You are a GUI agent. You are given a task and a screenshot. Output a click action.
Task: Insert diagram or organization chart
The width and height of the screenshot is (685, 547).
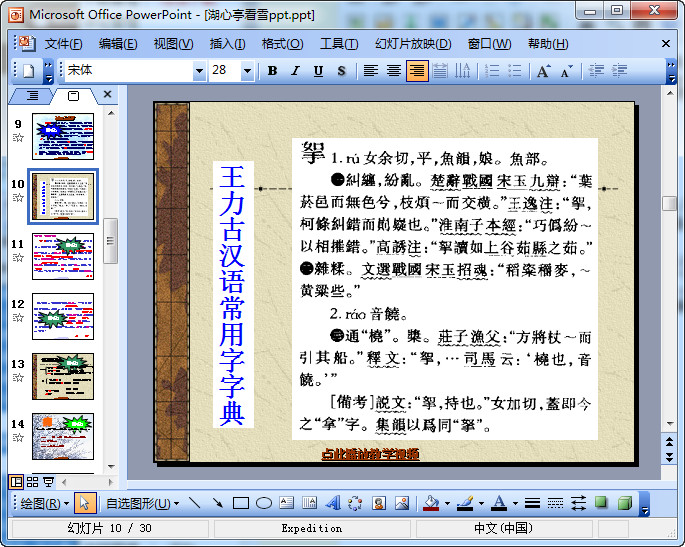(x=355, y=503)
